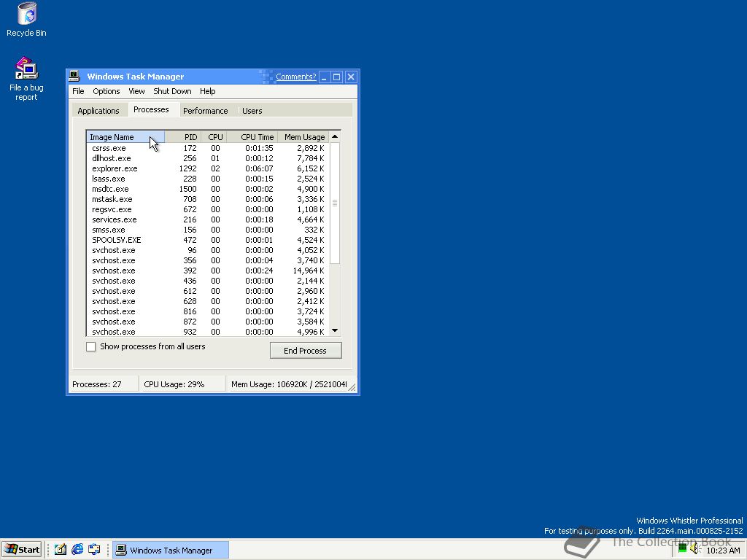
Task: Select svchost.exe with PID 932
Action: (x=208, y=332)
